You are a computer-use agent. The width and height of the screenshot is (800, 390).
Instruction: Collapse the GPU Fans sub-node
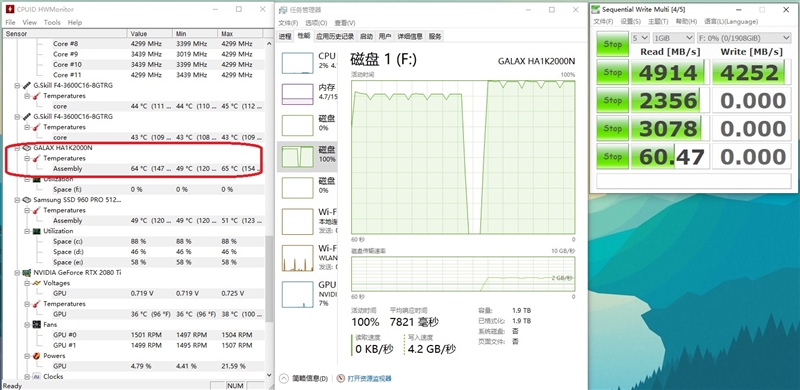tap(27, 325)
